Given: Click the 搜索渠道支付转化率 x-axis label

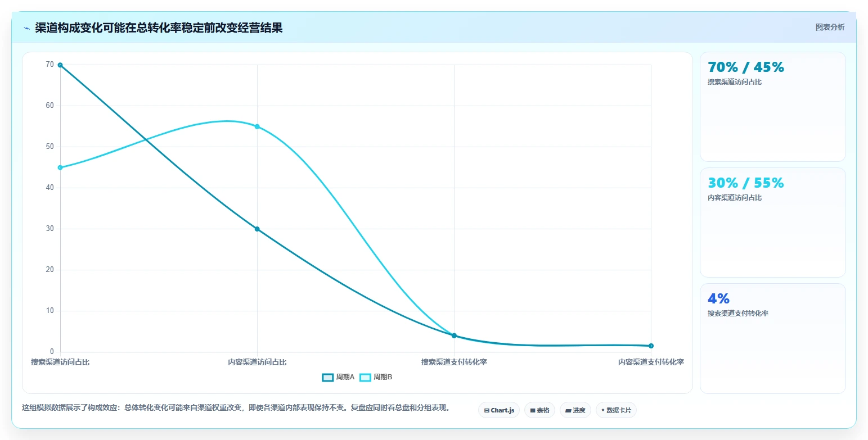Looking at the screenshot, I should coord(454,362).
